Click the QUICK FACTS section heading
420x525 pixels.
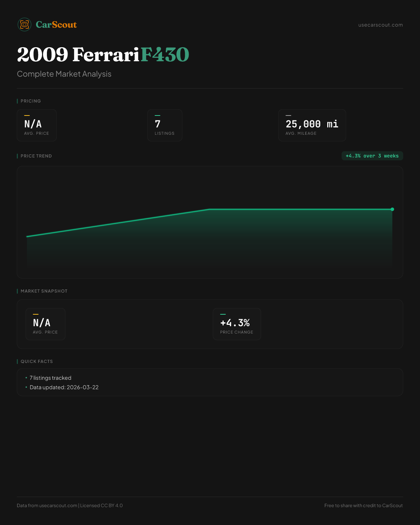36,362
